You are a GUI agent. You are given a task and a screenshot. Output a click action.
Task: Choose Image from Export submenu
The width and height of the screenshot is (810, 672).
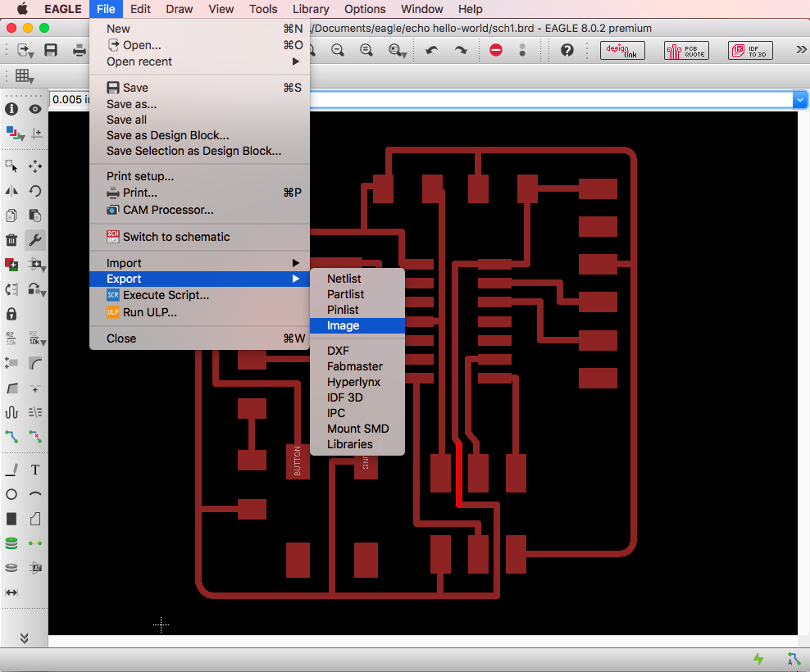(357, 325)
